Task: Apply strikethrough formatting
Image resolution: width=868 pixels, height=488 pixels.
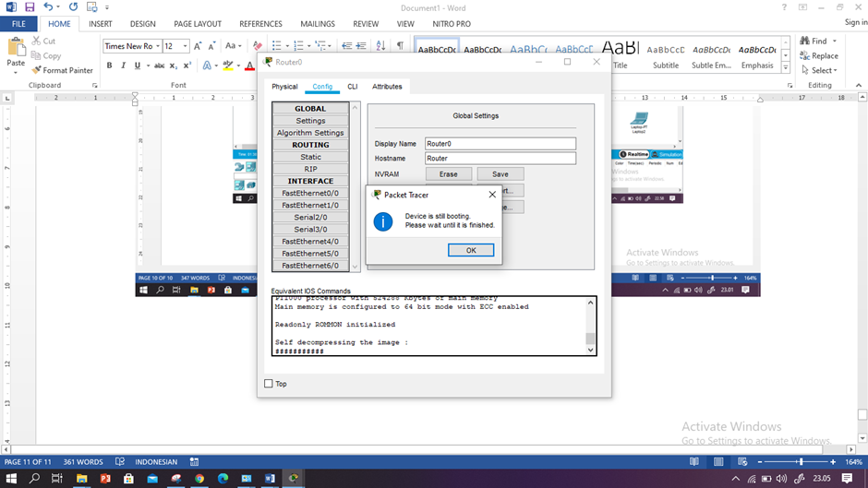Action: (160, 65)
